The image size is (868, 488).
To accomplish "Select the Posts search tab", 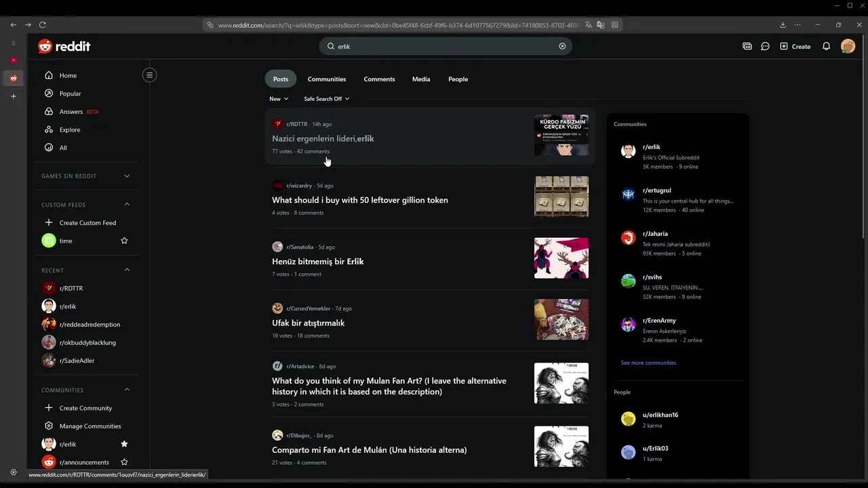I will point(281,79).
